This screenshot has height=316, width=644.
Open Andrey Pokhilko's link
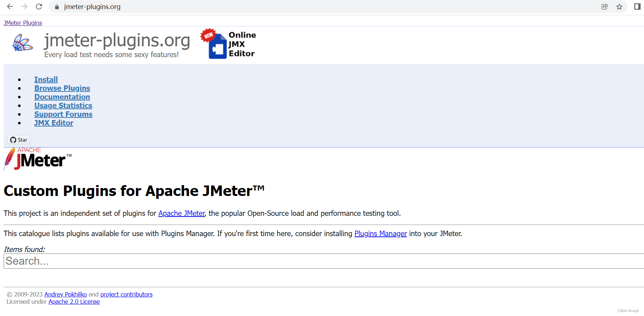tap(65, 294)
